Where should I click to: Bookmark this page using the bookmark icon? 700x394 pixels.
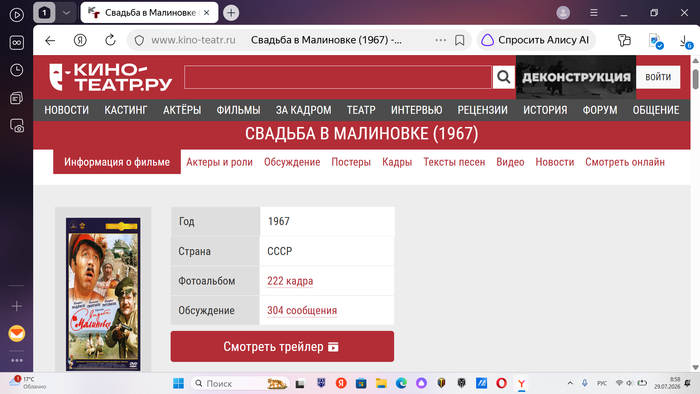coord(459,40)
